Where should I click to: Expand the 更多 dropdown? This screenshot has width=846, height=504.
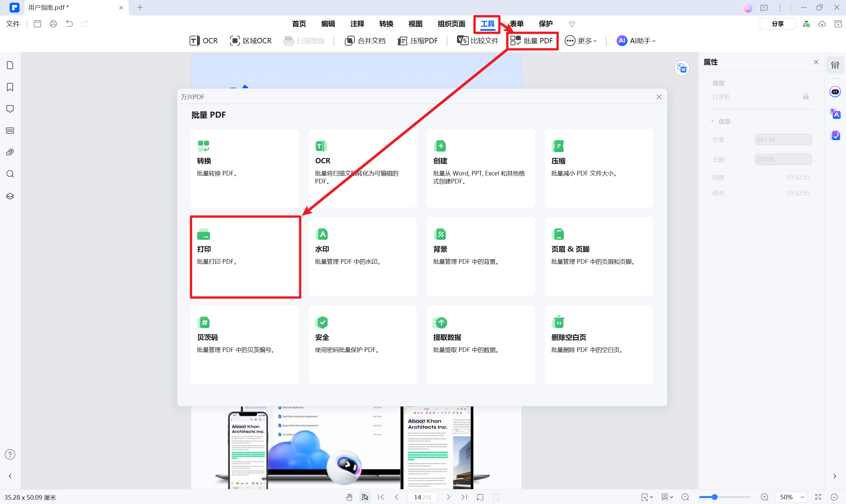tap(581, 41)
